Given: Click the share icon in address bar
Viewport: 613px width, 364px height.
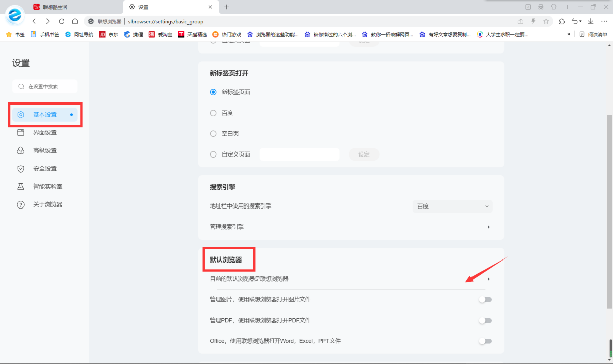Looking at the screenshot, I should 521,21.
